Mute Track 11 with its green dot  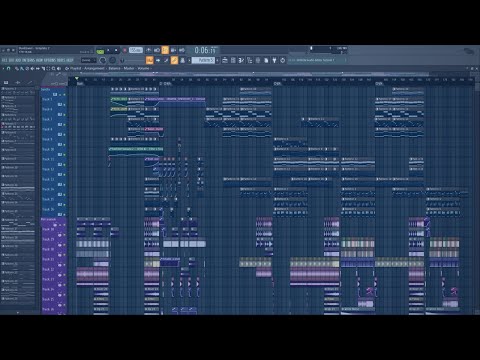pos(64,165)
